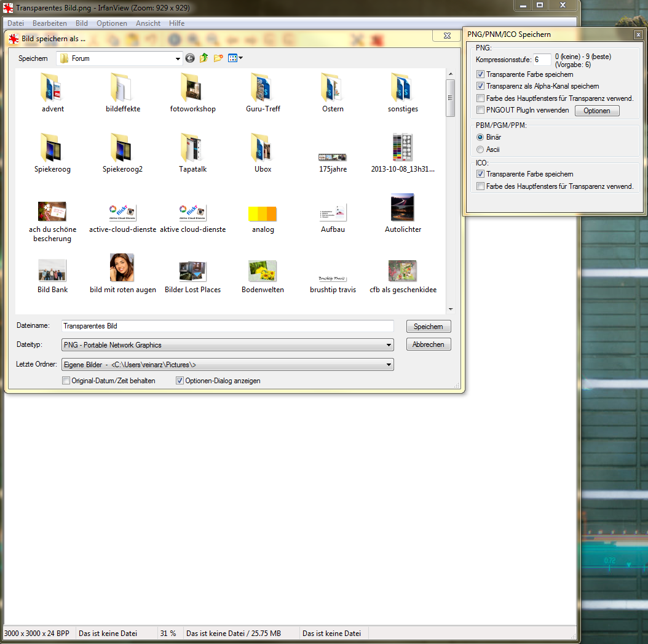Click the back navigation arrow icon
This screenshot has width=648, height=644.
coord(190,58)
